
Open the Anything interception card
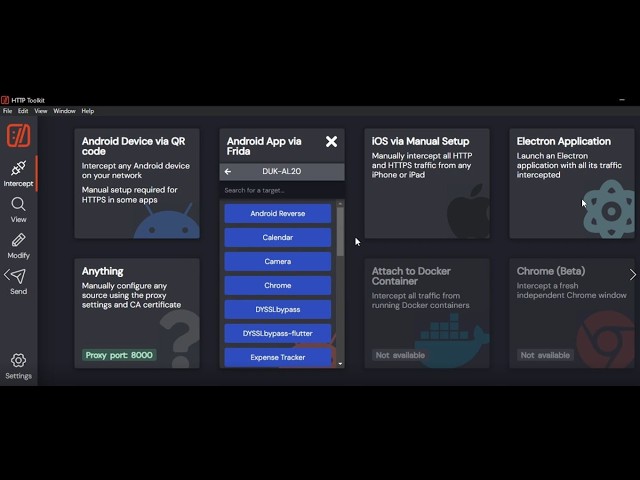137,313
